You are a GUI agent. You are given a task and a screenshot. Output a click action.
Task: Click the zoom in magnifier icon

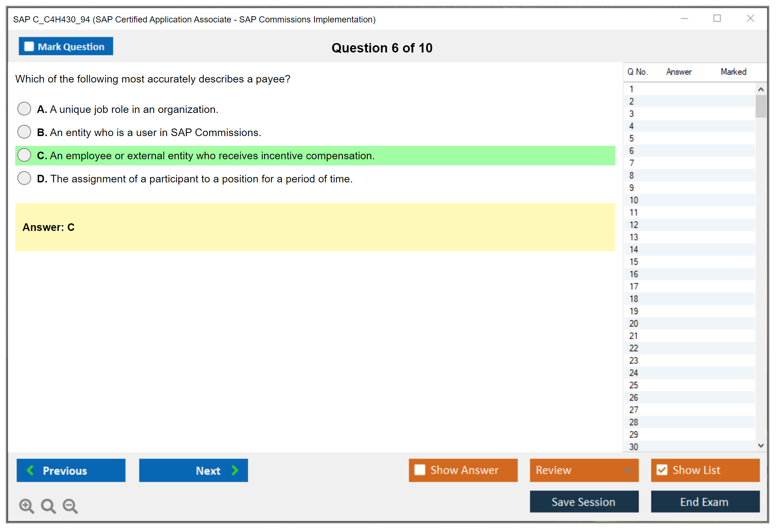tap(26, 506)
